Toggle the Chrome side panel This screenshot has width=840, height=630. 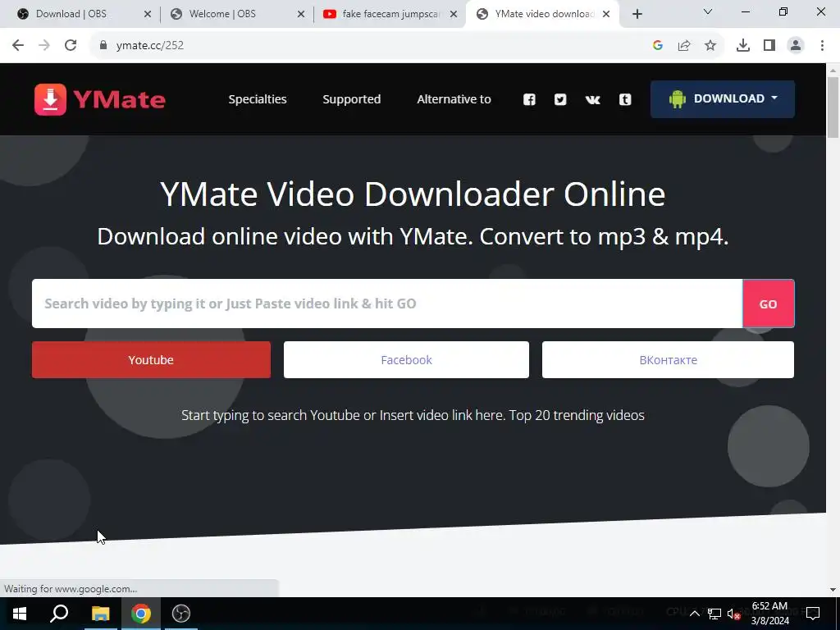pos(769,46)
